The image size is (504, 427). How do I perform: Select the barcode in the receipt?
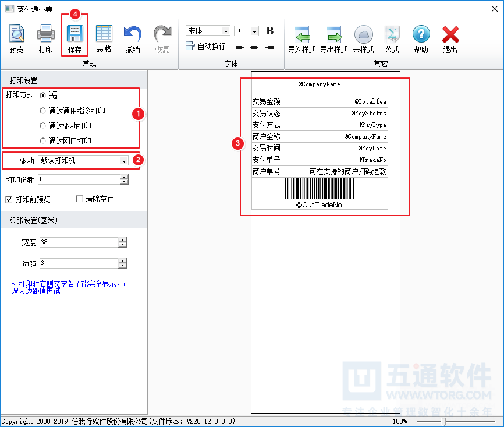[320, 189]
